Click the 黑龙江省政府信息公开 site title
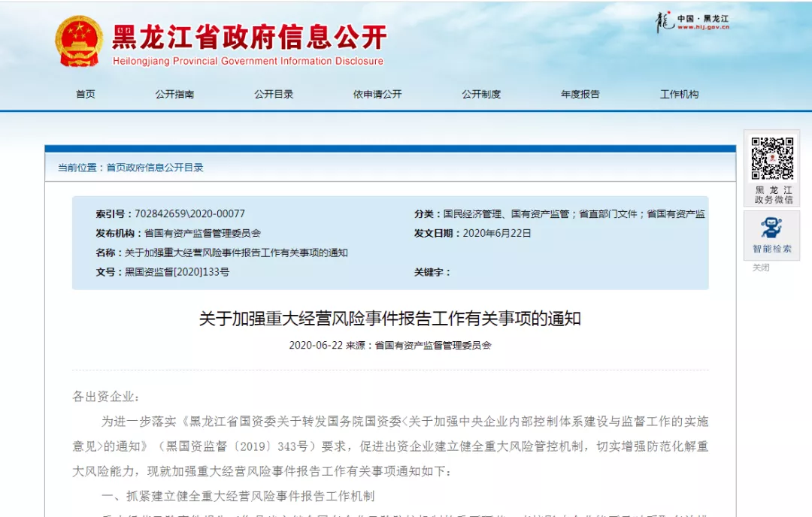Image resolution: width=812 pixels, height=517 pixels. coord(249,37)
